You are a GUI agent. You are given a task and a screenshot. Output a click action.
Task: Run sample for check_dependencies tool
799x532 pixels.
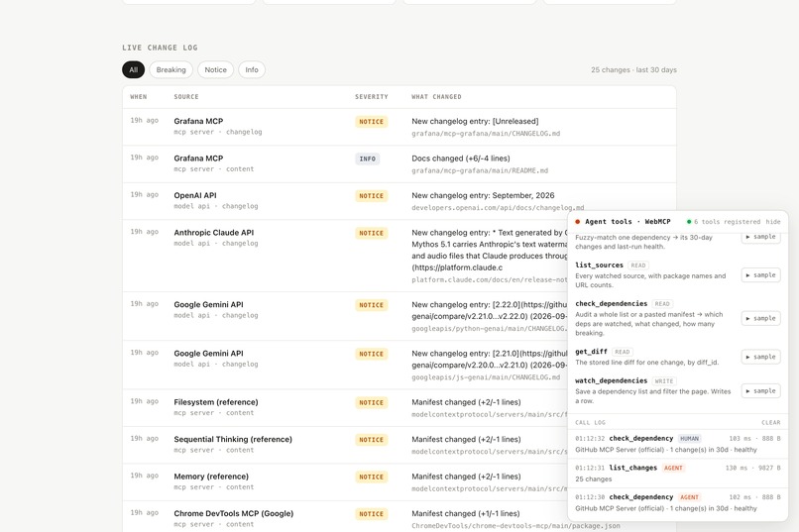(x=760, y=318)
